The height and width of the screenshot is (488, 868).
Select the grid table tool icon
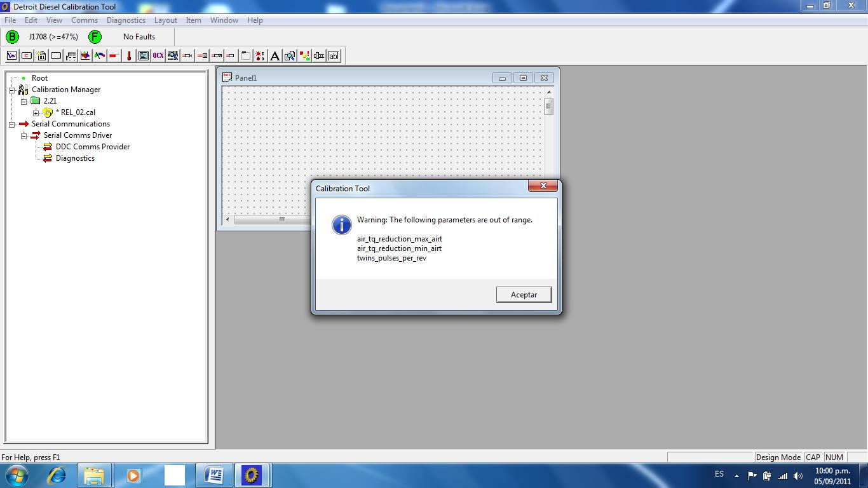click(x=173, y=56)
